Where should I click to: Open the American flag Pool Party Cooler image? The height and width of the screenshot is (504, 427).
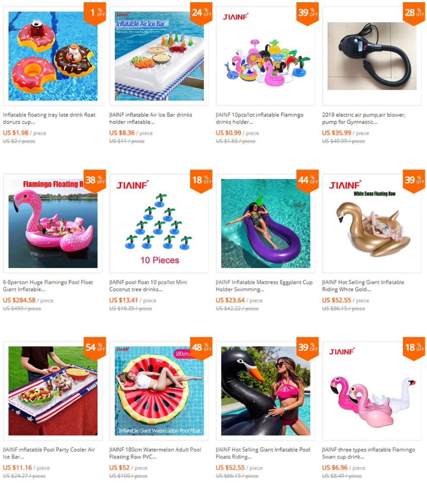pyautogui.click(x=53, y=391)
